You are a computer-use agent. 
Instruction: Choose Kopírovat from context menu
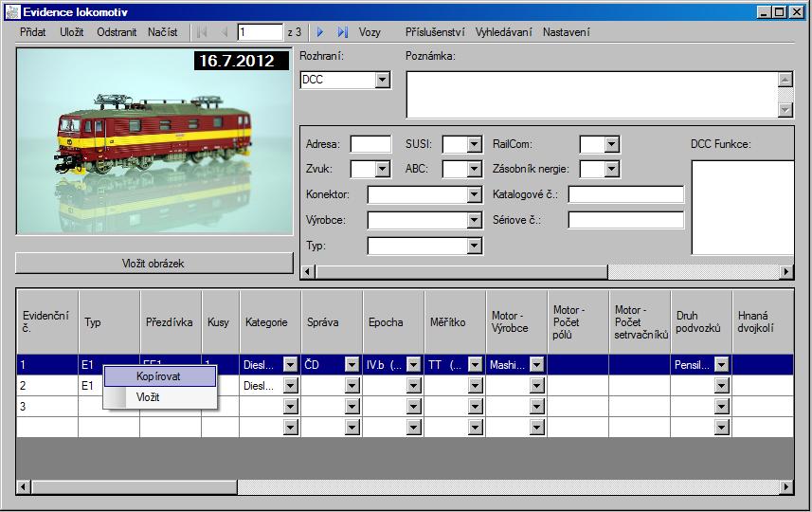(158, 376)
